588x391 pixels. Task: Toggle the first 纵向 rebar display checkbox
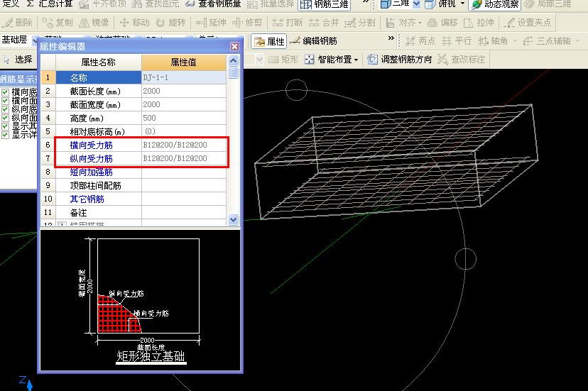[x=6, y=109]
